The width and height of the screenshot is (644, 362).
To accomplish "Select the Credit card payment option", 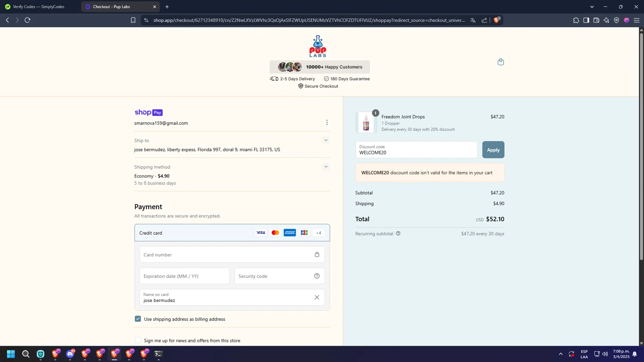I will [x=232, y=233].
